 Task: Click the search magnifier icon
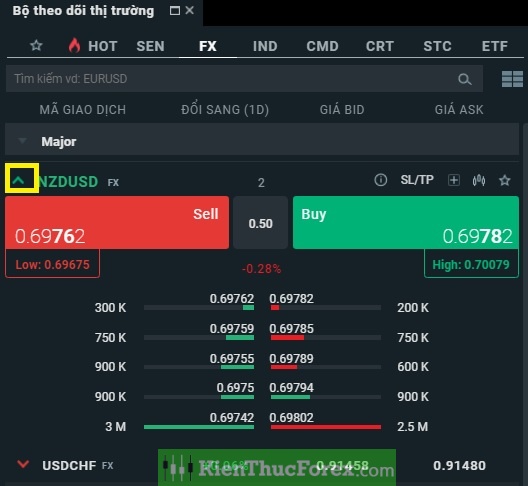pyautogui.click(x=465, y=79)
